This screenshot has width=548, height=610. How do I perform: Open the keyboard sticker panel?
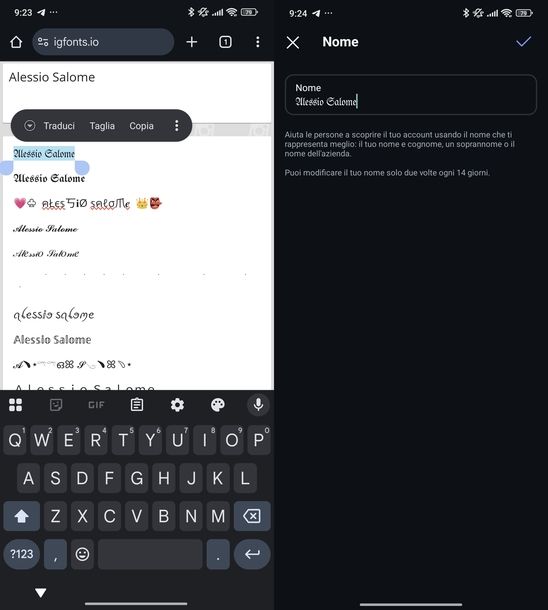click(x=56, y=405)
